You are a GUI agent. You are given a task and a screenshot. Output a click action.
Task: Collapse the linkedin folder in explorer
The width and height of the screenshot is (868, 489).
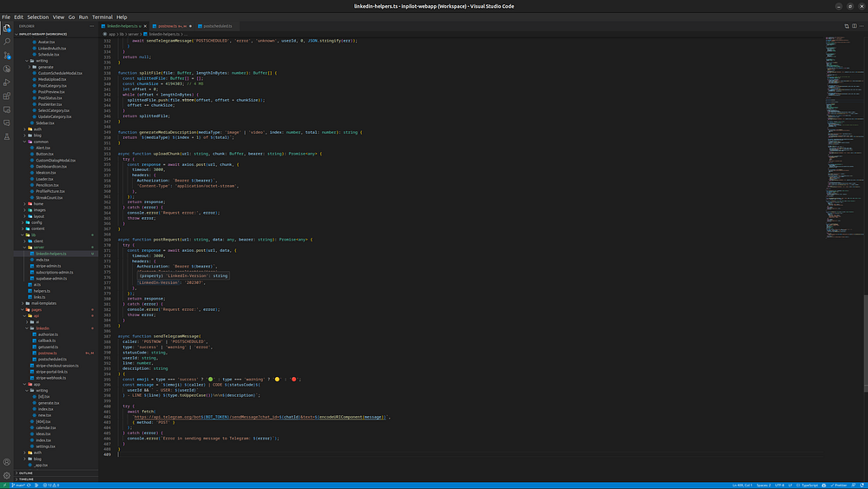coord(43,328)
